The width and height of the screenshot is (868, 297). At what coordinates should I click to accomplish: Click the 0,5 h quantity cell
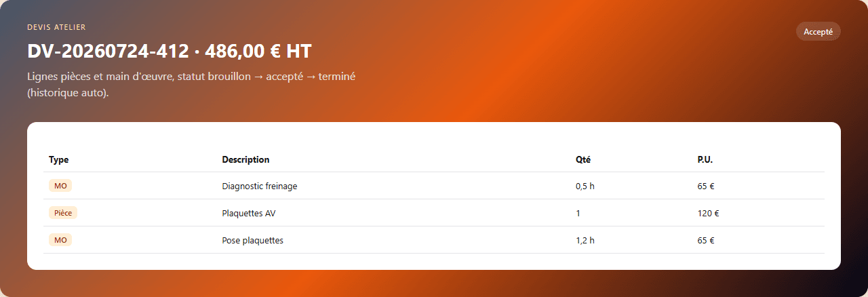[585, 186]
